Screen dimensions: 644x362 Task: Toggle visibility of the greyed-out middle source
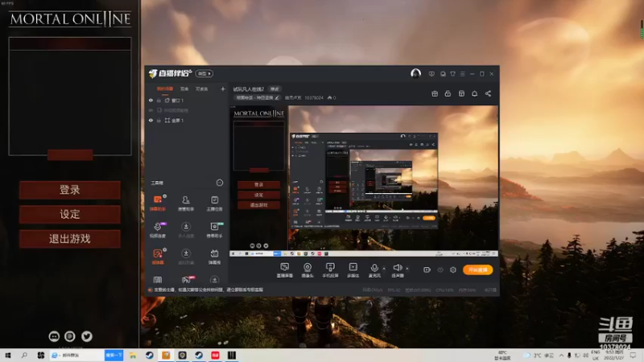click(151, 110)
